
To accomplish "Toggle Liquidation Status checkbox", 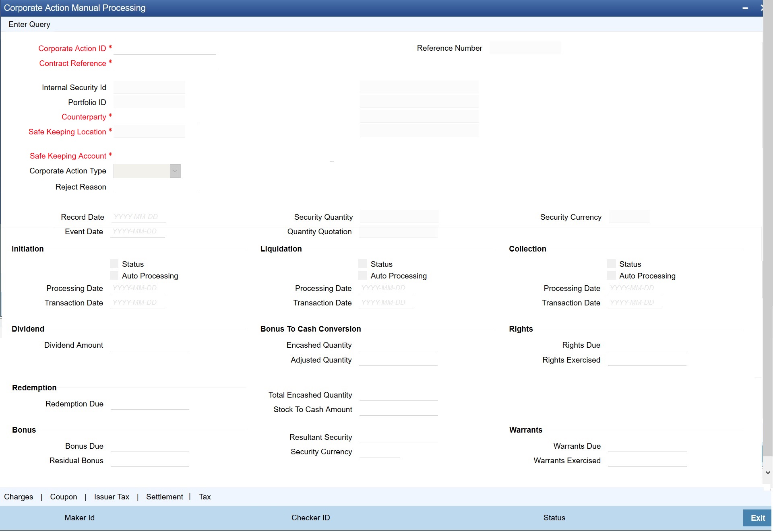I will click(x=363, y=264).
